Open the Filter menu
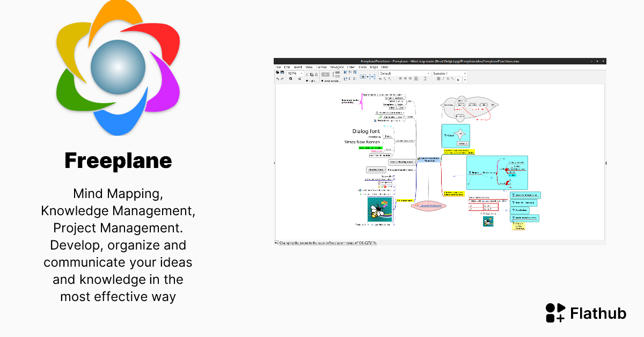Screen dimensions: 644x337 tap(351, 67)
